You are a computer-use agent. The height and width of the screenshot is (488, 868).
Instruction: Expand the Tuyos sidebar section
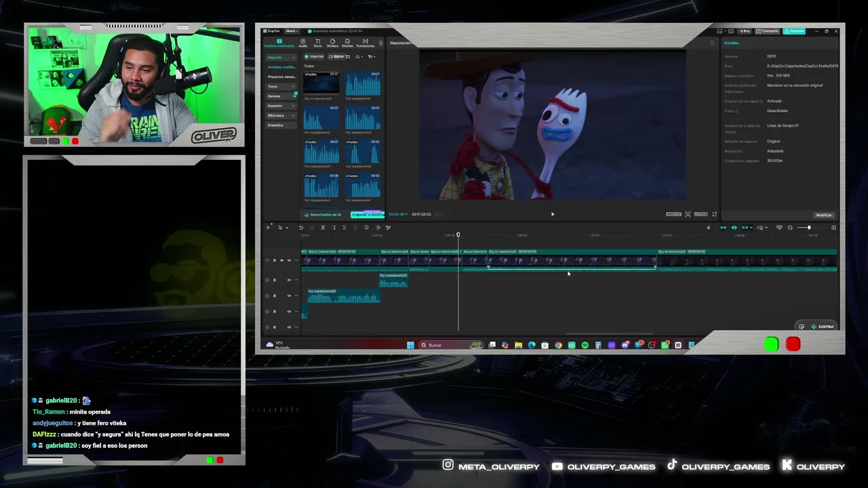(281, 86)
